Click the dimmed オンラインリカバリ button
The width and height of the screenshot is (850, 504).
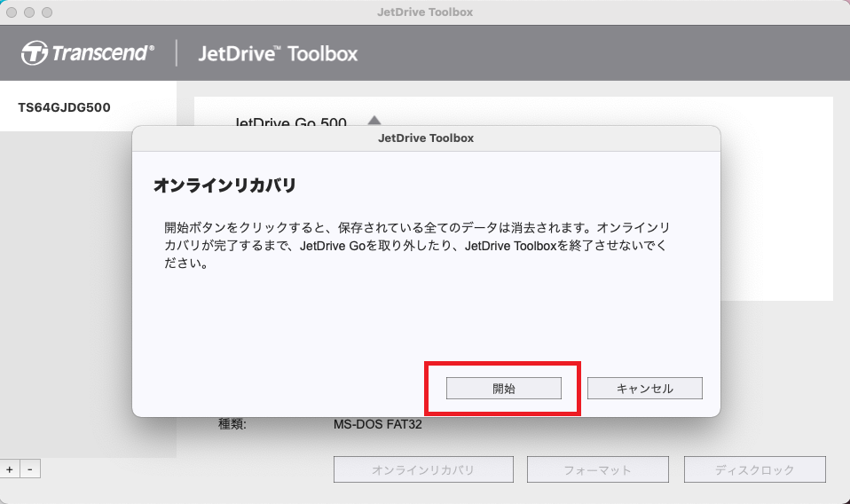(423, 469)
